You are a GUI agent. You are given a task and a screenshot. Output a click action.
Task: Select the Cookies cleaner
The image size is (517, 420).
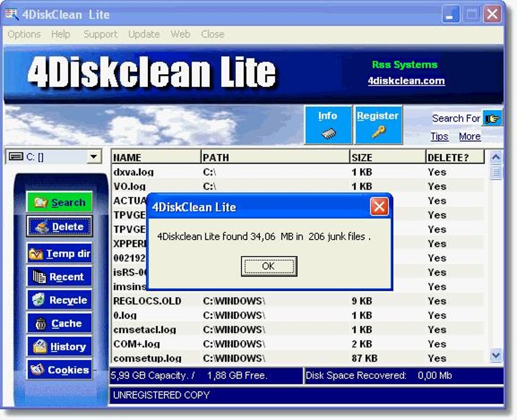[59, 369]
